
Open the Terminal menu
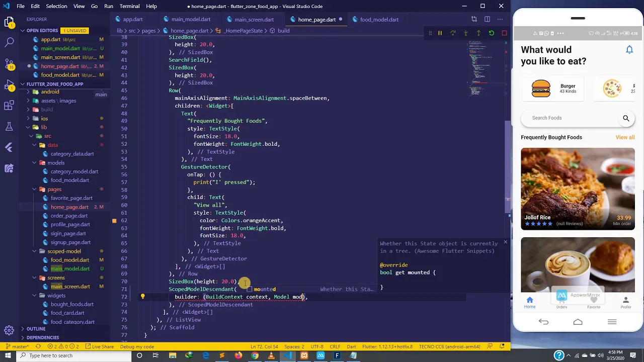click(x=129, y=6)
